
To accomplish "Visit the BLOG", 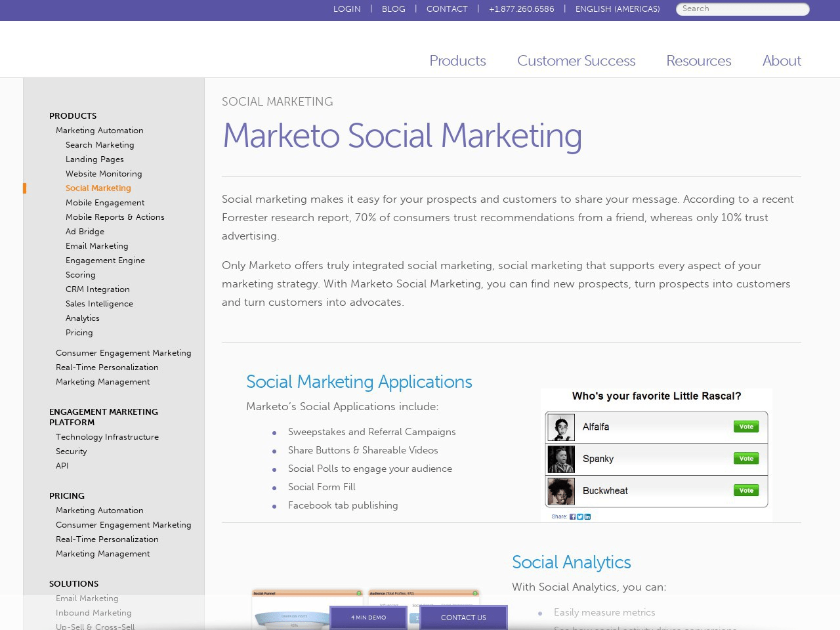I will (393, 9).
